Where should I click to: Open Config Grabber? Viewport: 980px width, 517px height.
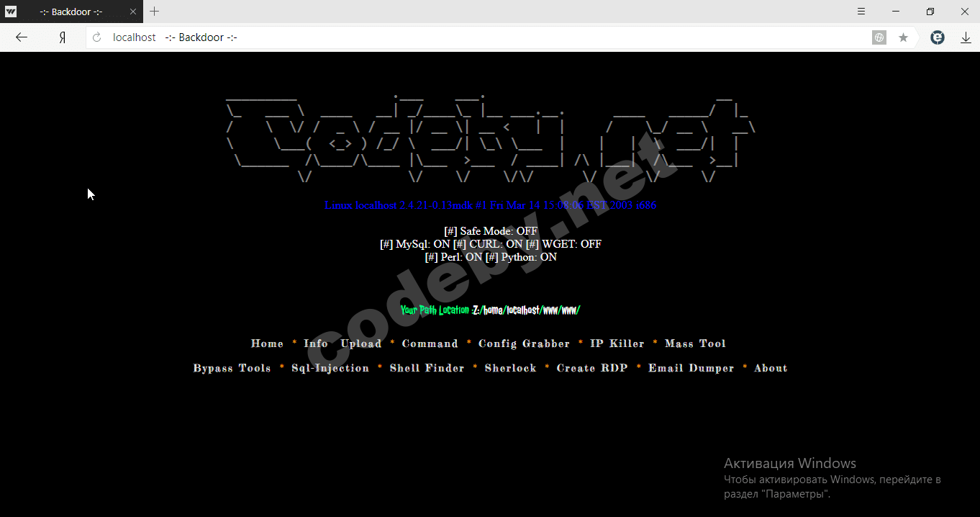tap(524, 343)
